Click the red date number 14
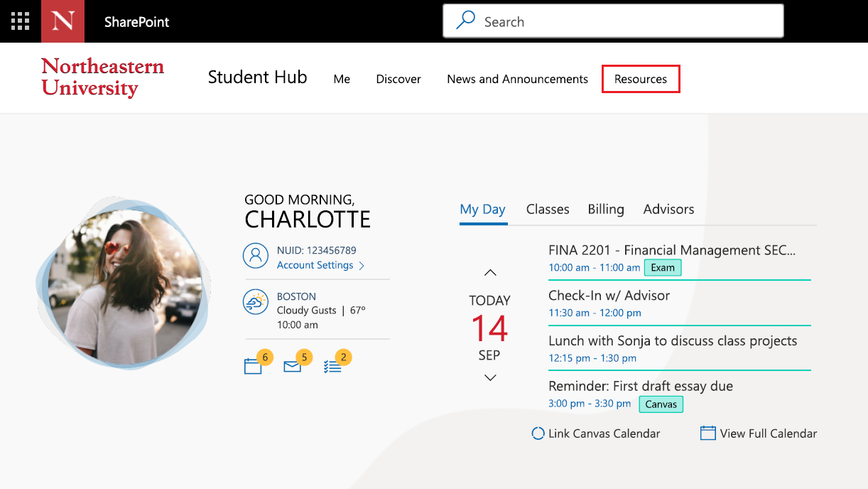Viewport: 868px width, 489px height. tap(489, 328)
